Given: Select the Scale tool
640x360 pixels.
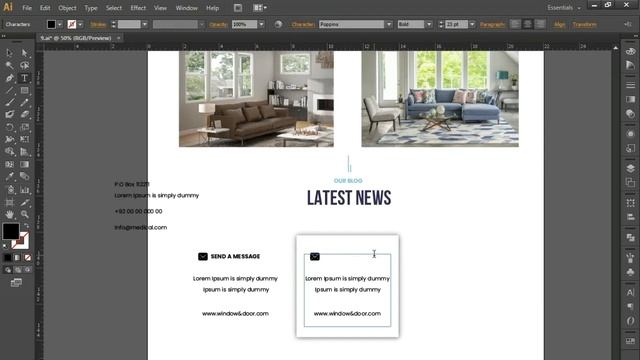Looking at the screenshot, I should [x=24, y=127].
